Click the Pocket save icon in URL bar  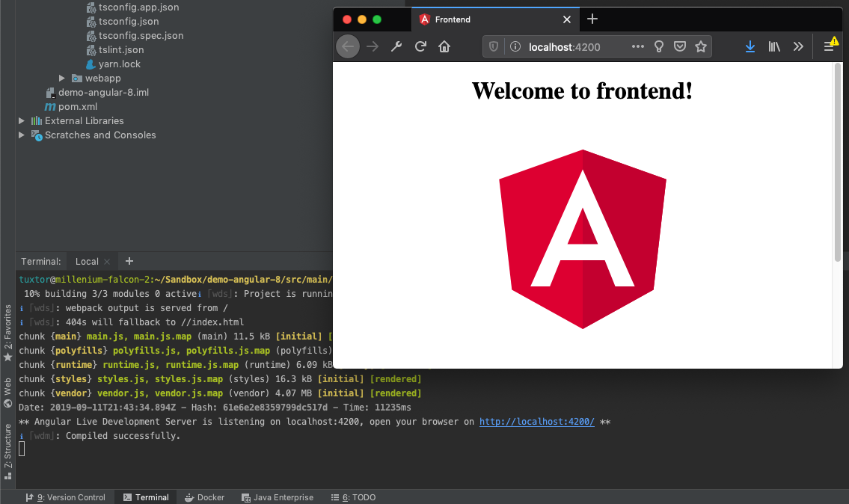680,46
